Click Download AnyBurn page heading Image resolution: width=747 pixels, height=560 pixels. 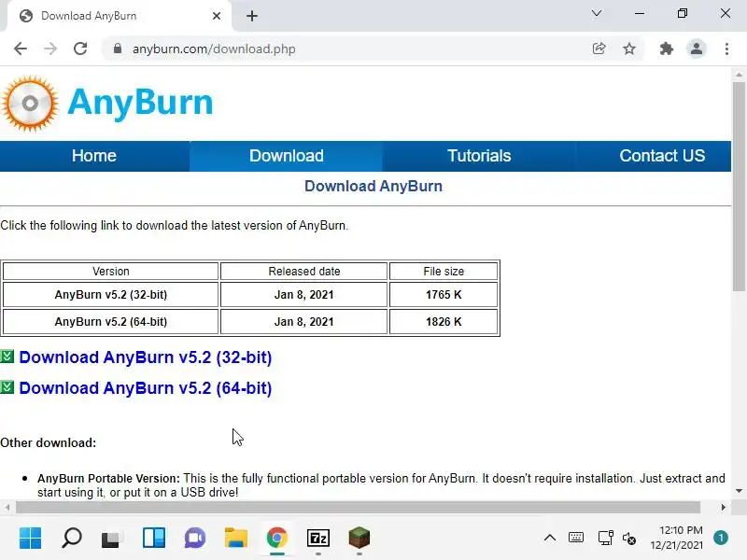[x=373, y=186]
